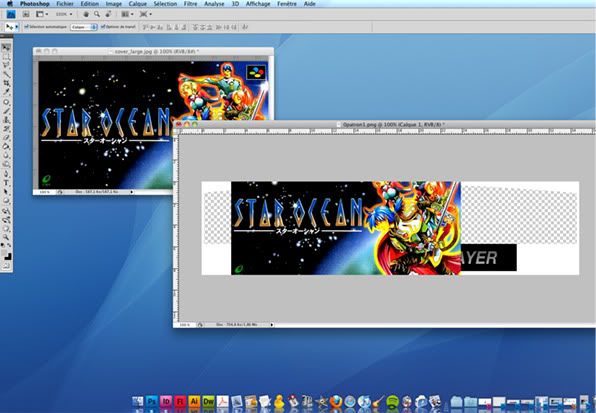596x413 pixels.
Task: Open the Screen Mode dropdown
Action: tap(145, 14)
